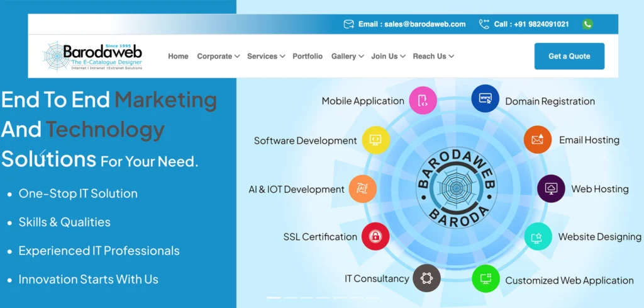The image size is (644, 308).
Task: Open the Gallery dropdown menu
Action: pos(347,56)
